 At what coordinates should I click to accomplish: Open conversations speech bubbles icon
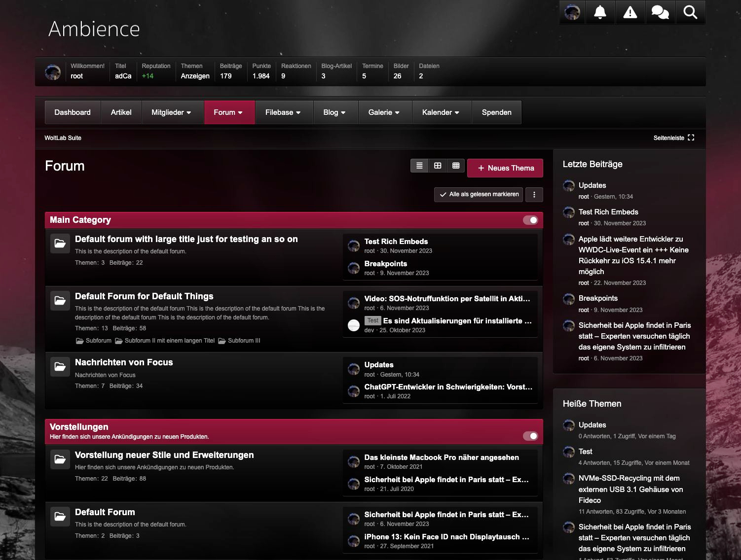click(660, 12)
